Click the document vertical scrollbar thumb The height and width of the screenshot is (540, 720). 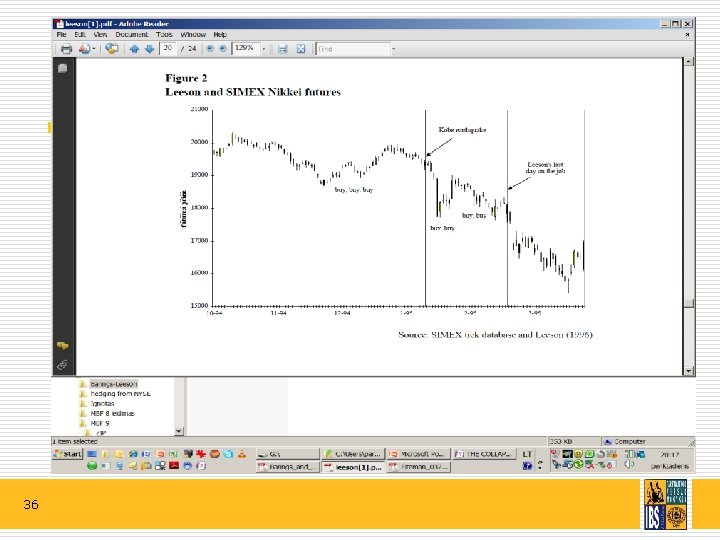coord(688,303)
